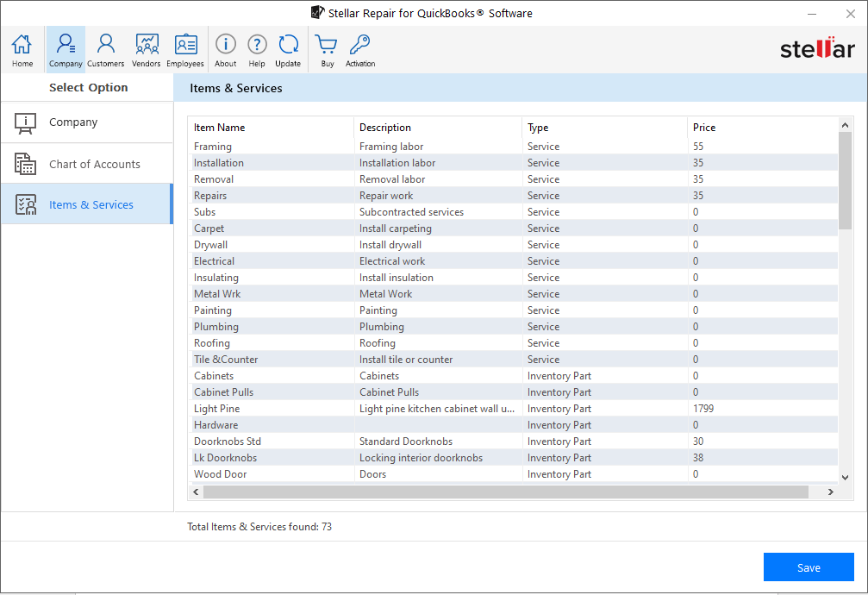The height and width of the screenshot is (595, 868).
Task: Select the Subs item name
Action: [205, 212]
